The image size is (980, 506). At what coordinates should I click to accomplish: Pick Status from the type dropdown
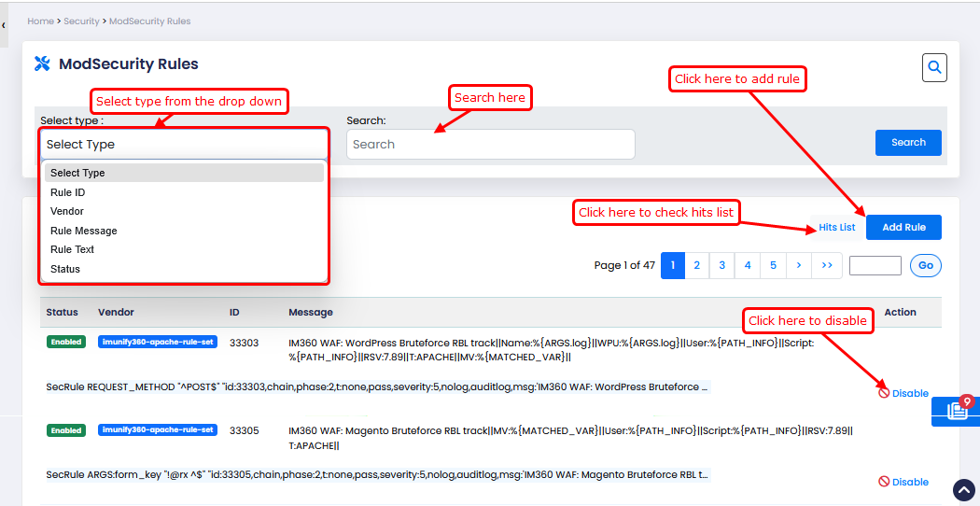click(65, 269)
